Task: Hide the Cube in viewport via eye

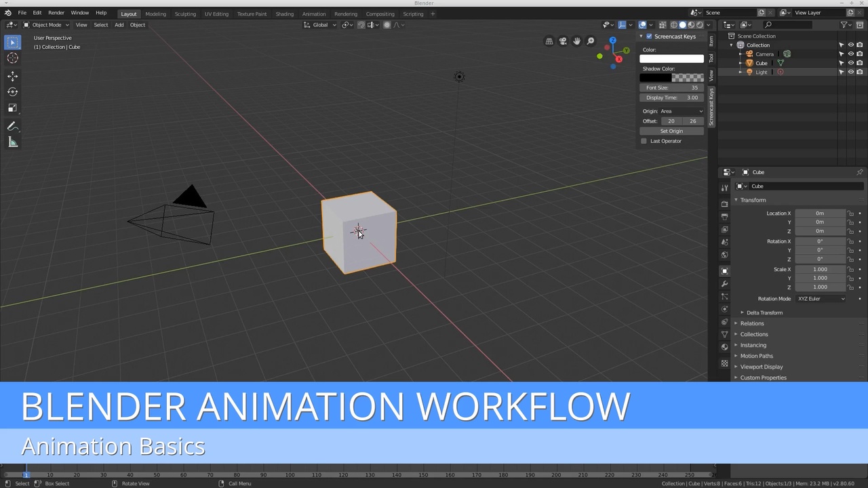Action: click(x=851, y=63)
